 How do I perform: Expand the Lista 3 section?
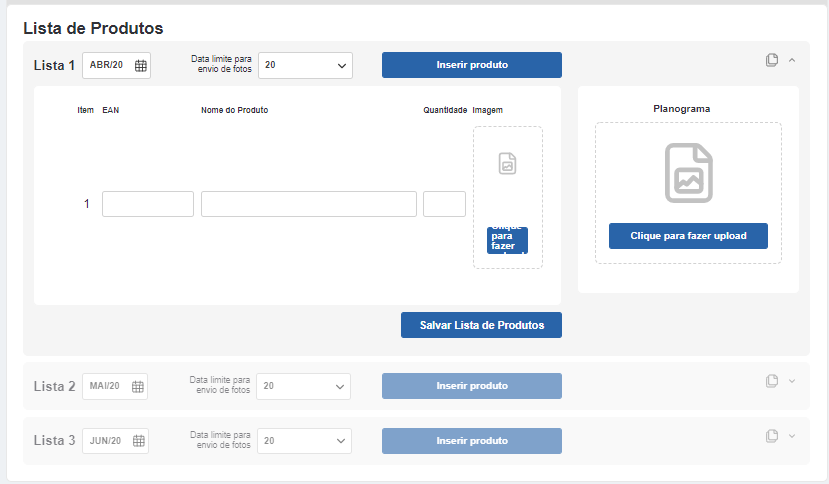pyautogui.click(x=792, y=436)
